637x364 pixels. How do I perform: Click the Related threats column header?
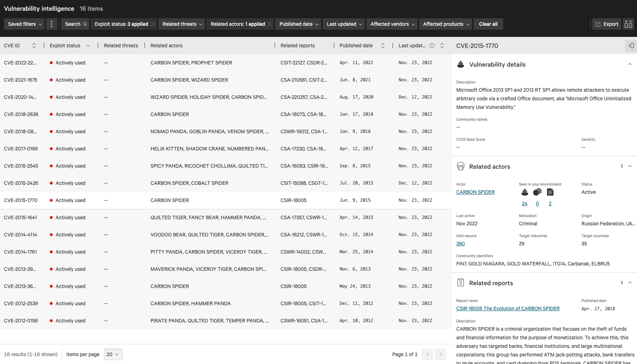[121, 45]
